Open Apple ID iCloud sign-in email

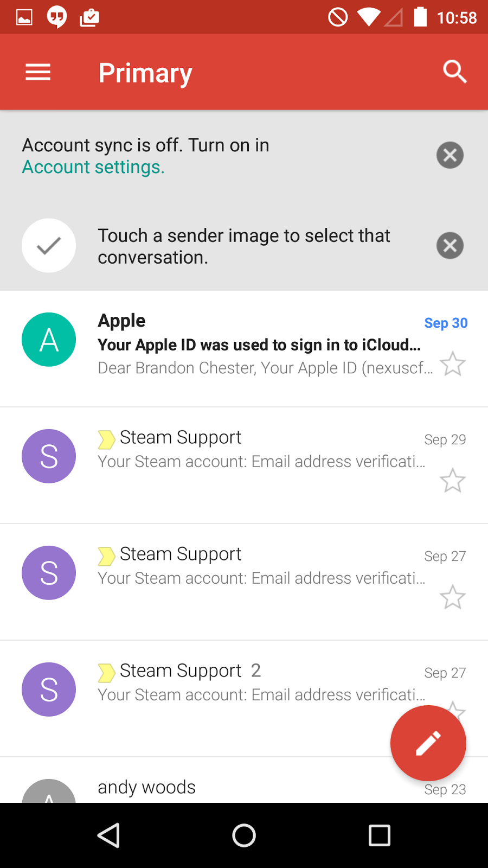pos(244,349)
